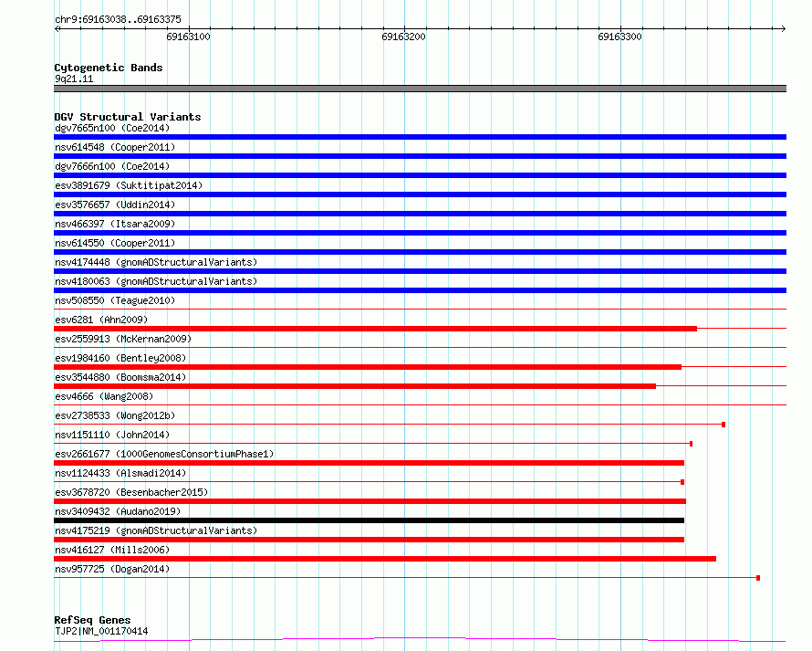Click the 9q21.11 band label

click(74, 79)
